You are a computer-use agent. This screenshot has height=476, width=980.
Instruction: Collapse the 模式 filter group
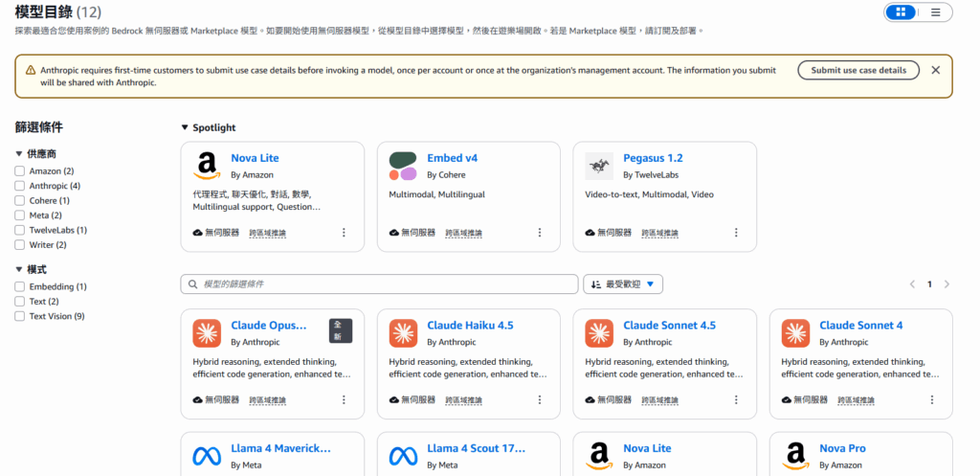tap(19, 269)
